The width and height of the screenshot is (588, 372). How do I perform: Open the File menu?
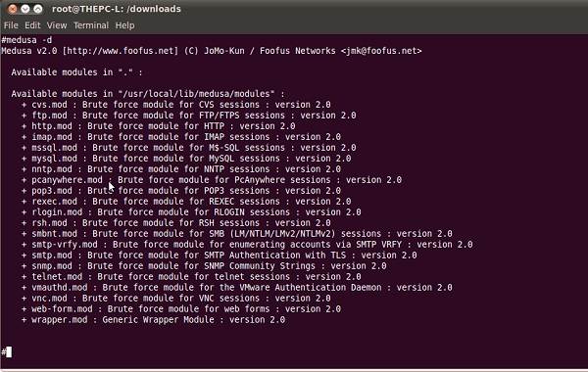pos(11,25)
